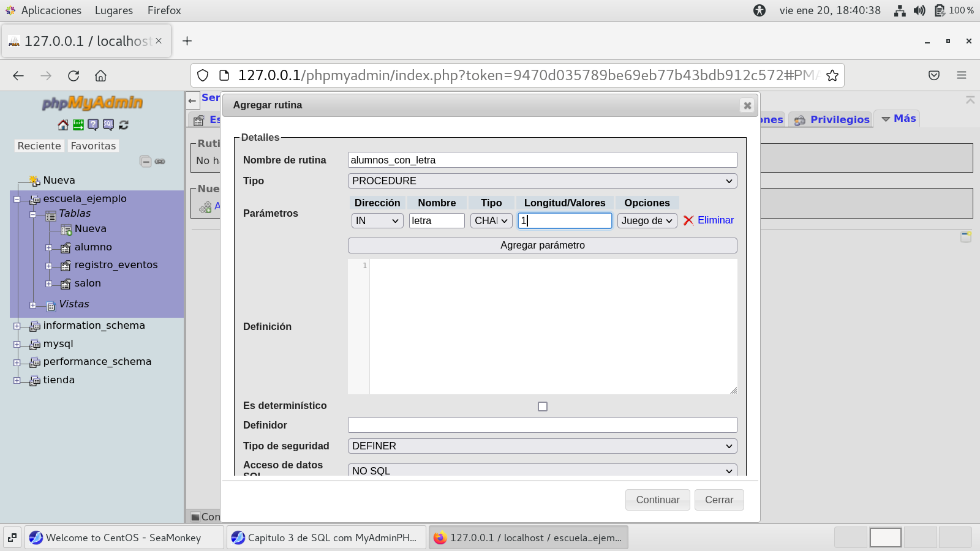Toggle the Es determinístico checkbox
Screen dimensions: 980x551
click(542, 407)
